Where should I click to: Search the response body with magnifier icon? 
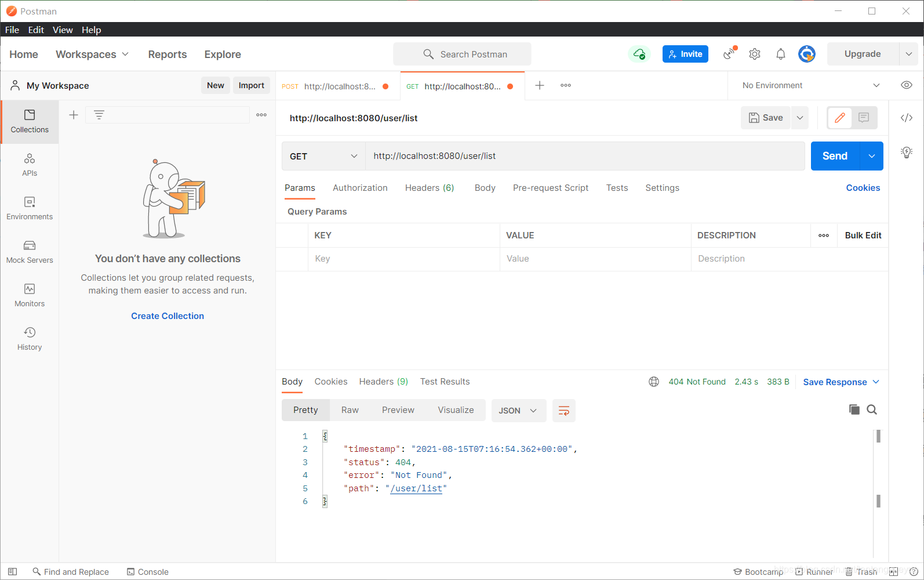pyautogui.click(x=872, y=409)
